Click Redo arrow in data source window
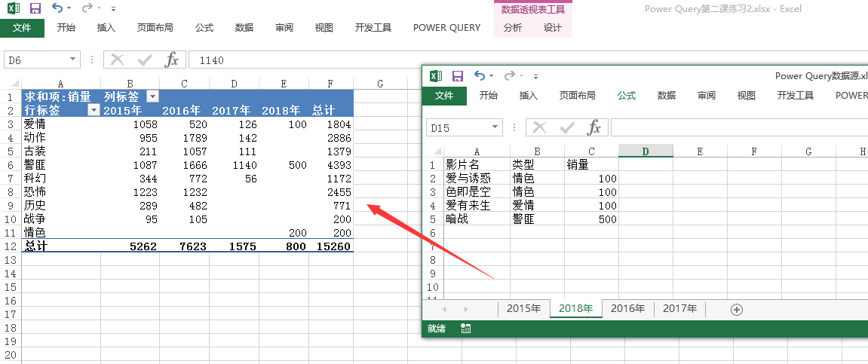 509,76
